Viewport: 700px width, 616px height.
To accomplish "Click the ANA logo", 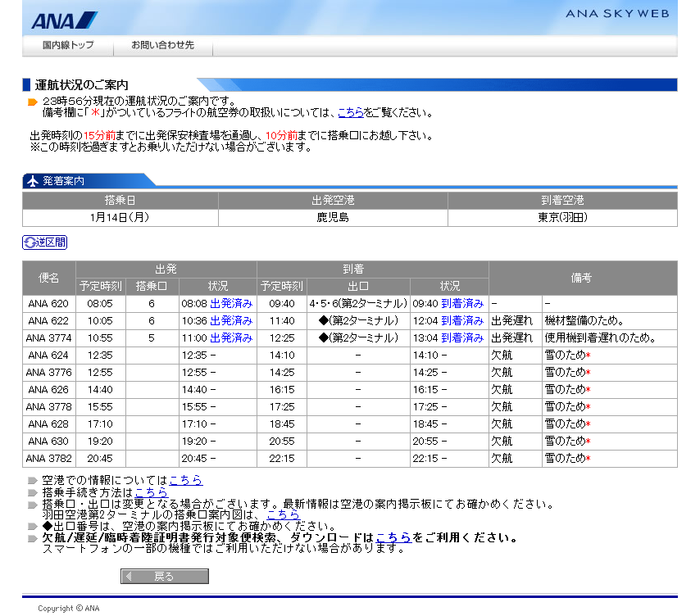I will coord(64,20).
